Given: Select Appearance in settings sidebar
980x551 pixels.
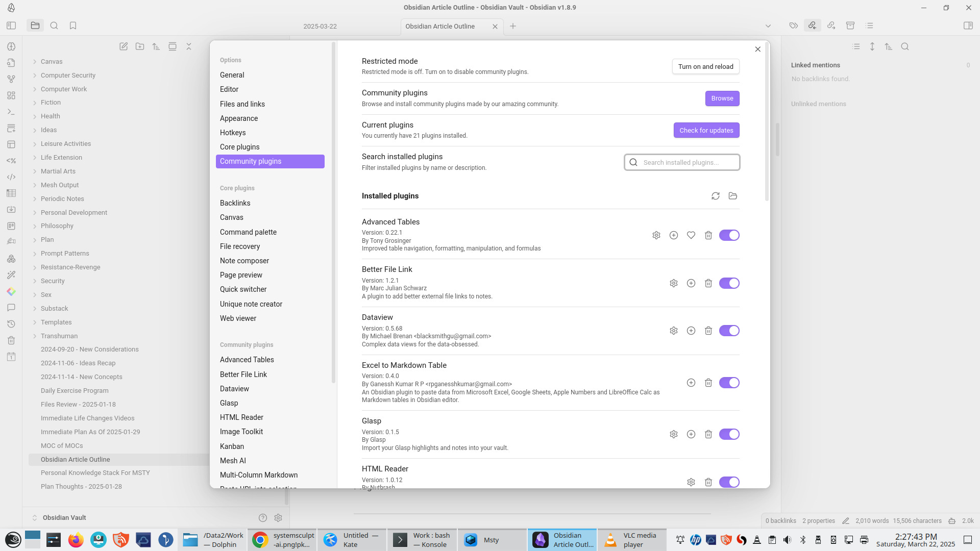Looking at the screenshot, I should (x=239, y=118).
